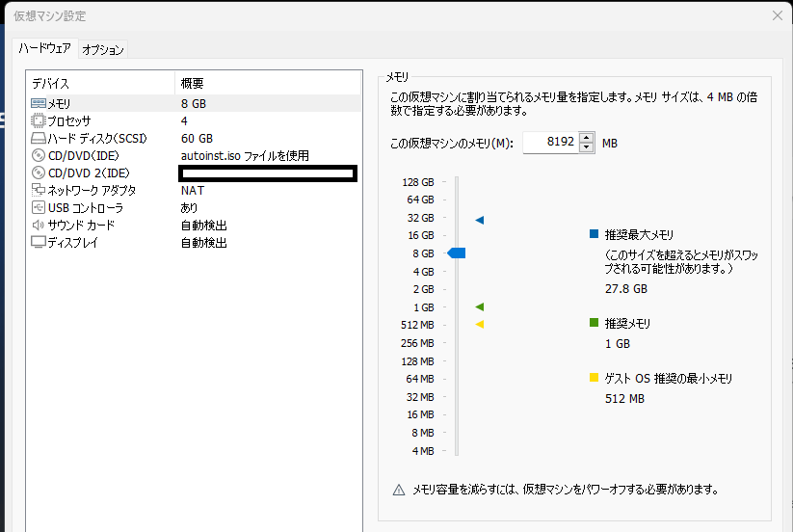The width and height of the screenshot is (793, 532).
Task: Click the processor icon in device list
Action: (38, 120)
